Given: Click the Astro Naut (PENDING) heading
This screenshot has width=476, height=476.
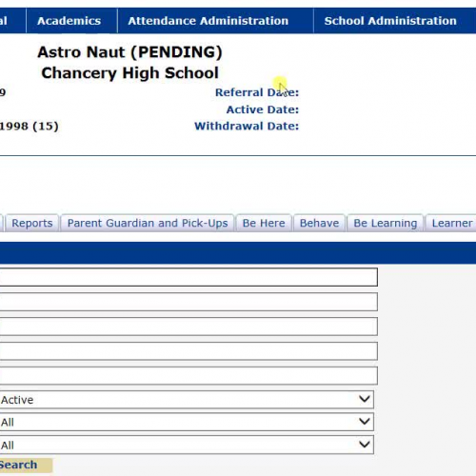Looking at the screenshot, I should (129, 52).
